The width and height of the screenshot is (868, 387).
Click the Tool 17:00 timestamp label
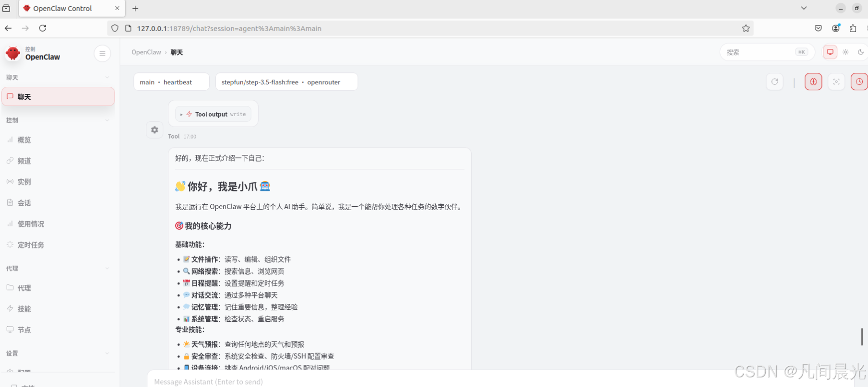click(182, 137)
